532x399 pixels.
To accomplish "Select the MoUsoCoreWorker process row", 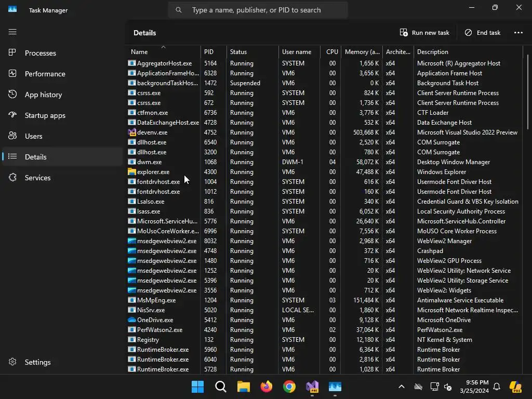I will tap(324, 231).
